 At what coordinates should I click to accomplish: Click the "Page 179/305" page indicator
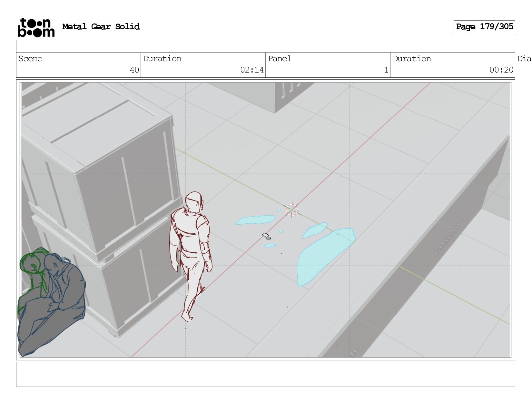point(484,27)
